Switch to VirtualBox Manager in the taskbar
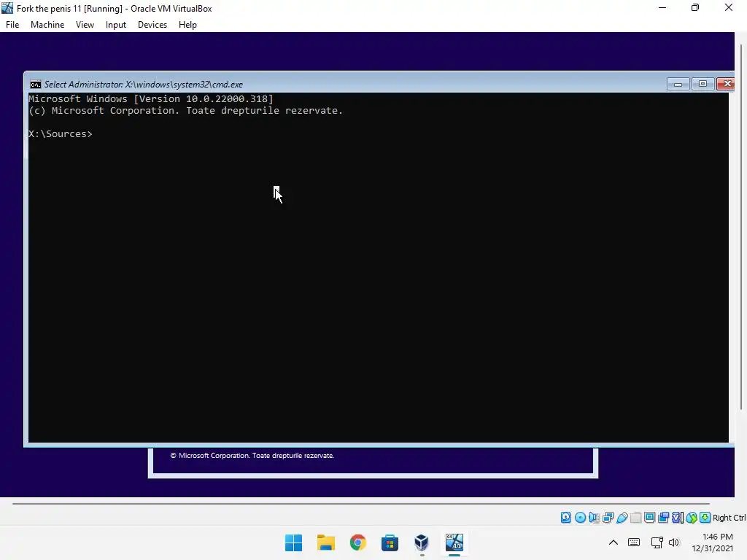Viewport: 747px width, 560px height. click(422, 542)
